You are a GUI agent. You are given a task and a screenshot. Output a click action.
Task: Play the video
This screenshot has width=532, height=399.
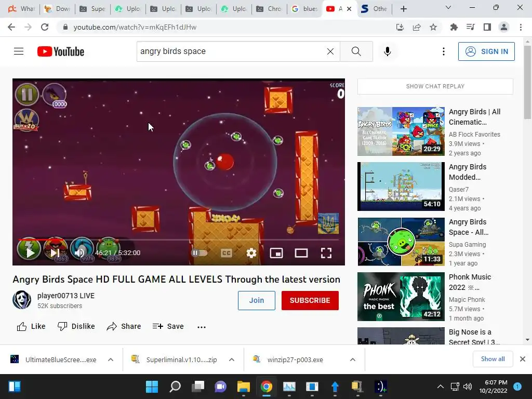point(30,253)
